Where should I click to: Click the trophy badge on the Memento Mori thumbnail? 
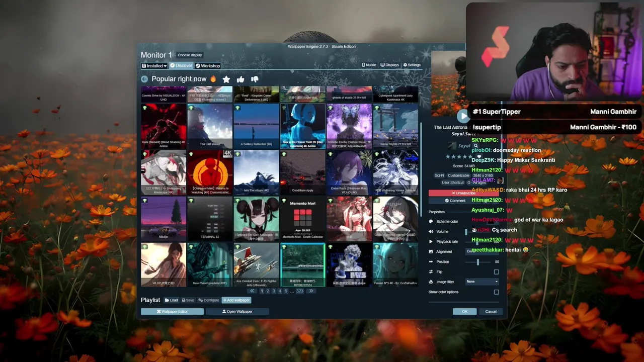click(284, 201)
